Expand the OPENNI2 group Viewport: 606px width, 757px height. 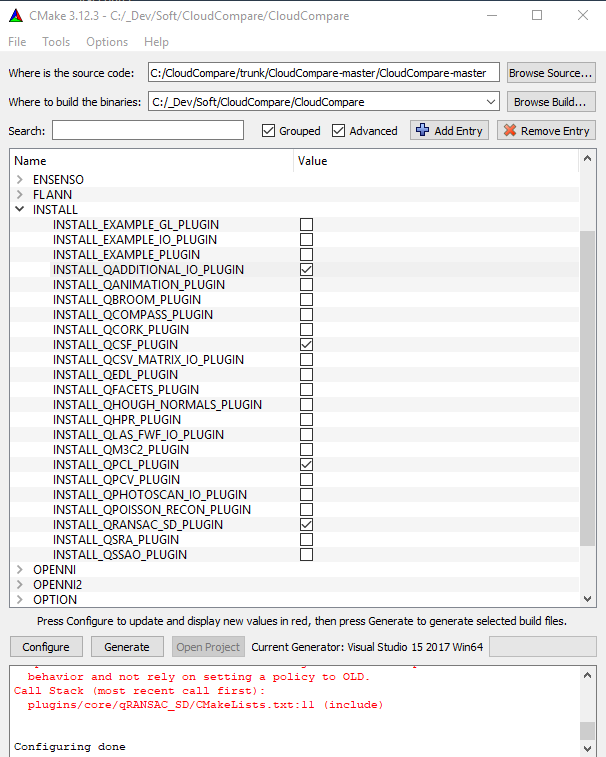pos(20,584)
